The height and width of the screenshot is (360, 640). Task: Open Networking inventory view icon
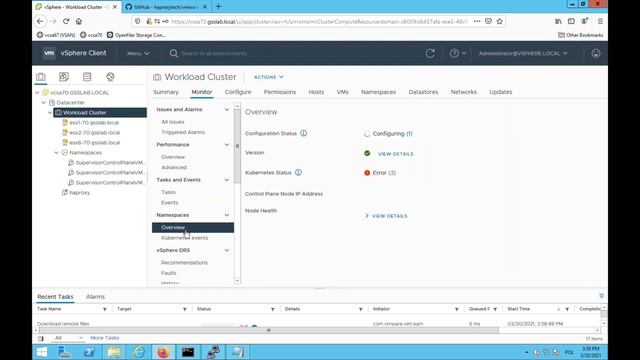click(110, 77)
